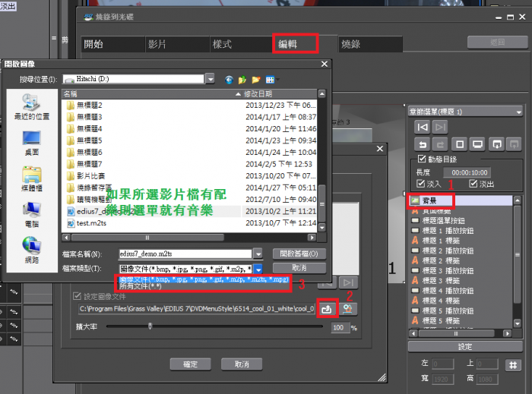Click the monitor preview icon
The image size is (532, 394).
coord(478,143)
